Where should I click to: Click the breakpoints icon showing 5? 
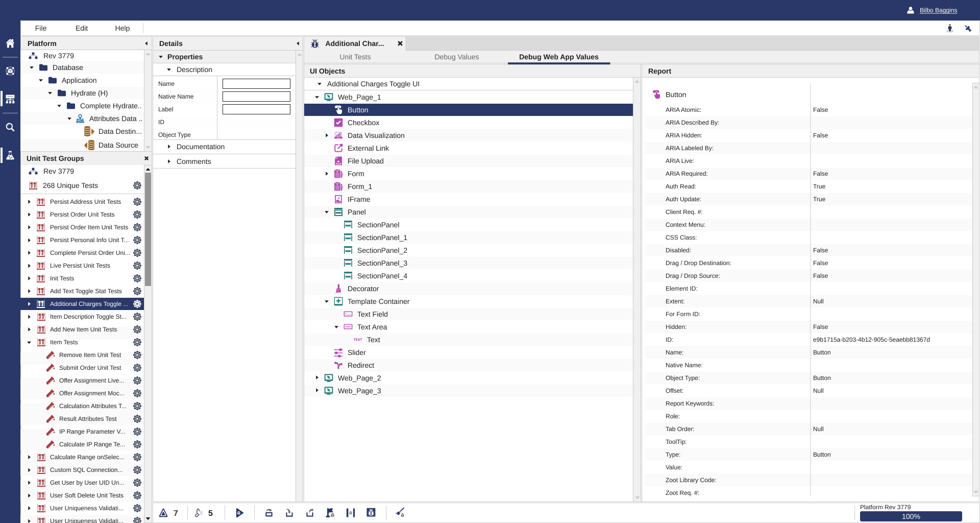pyautogui.click(x=199, y=513)
